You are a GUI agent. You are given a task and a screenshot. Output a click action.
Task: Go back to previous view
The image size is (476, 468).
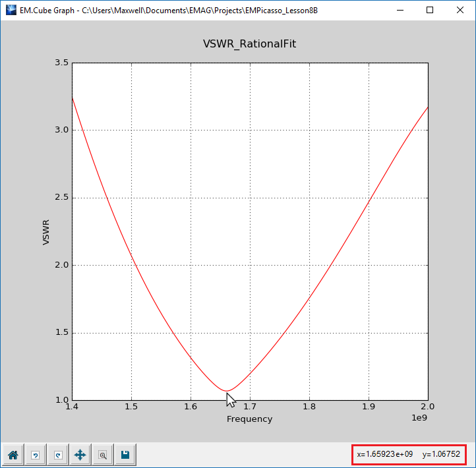click(36, 455)
